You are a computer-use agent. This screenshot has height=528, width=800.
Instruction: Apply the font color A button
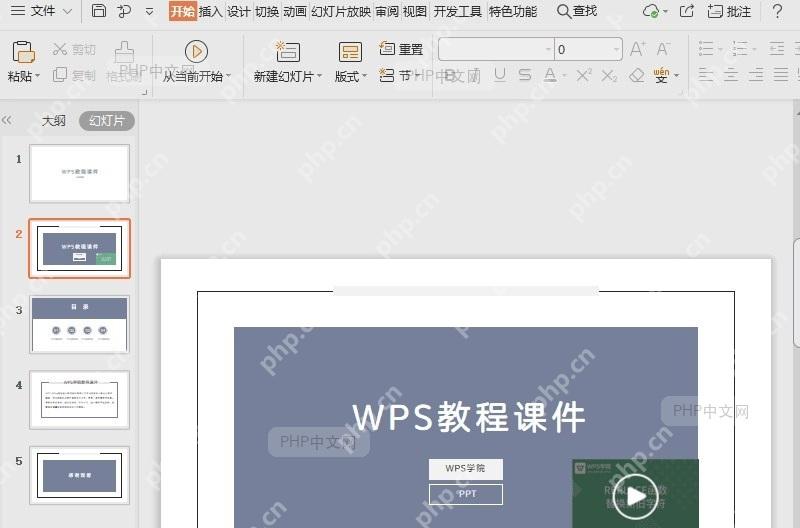coord(549,76)
